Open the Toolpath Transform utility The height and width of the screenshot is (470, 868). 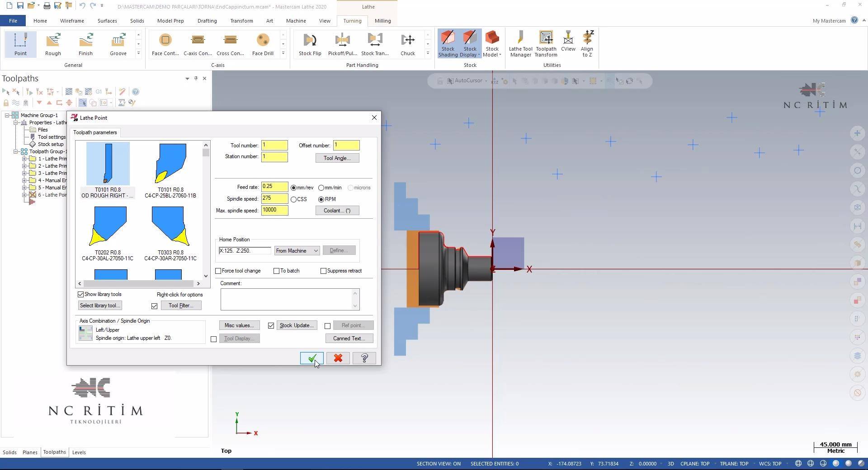546,44
